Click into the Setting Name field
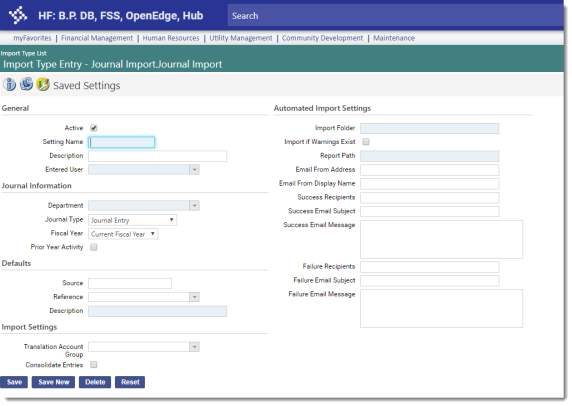This screenshot has height=406, width=572. click(x=121, y=142)
